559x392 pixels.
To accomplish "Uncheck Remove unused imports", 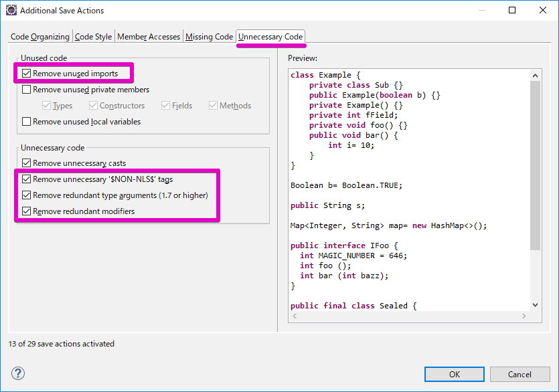I will (x=26, y=74).
